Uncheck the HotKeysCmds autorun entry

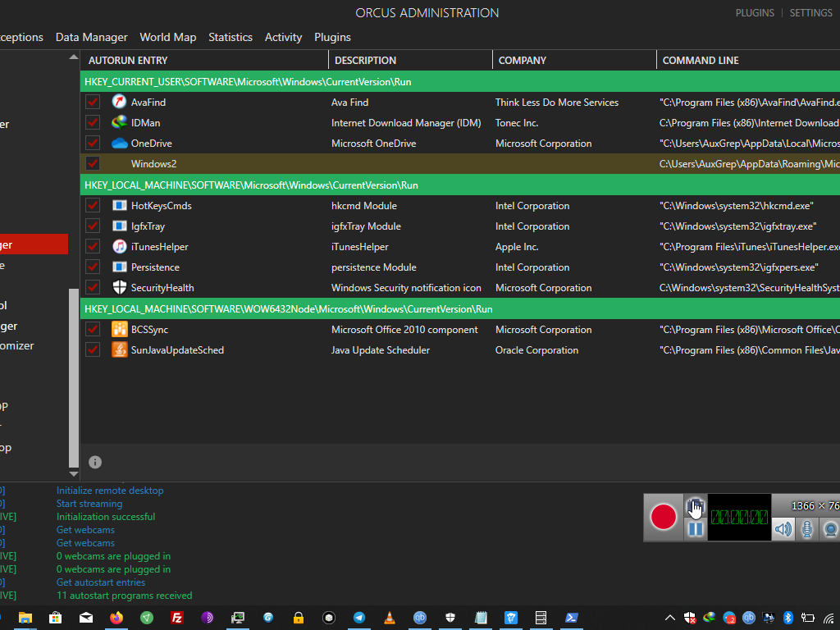pos(93,205)
